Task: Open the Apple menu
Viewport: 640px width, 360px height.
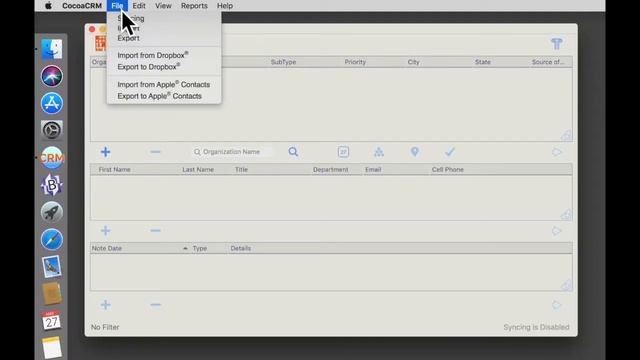Action: tap(48, 6)
